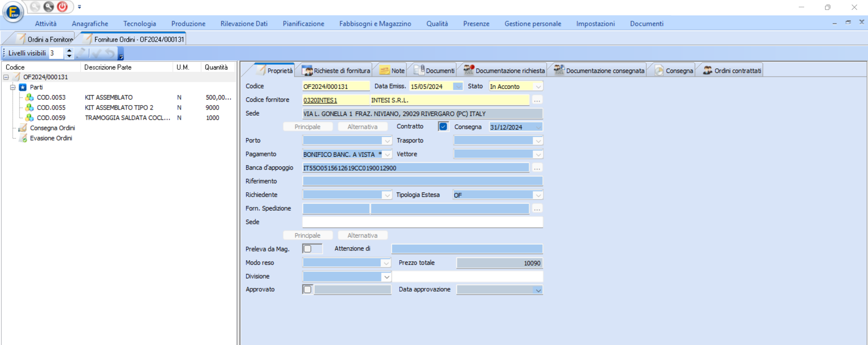Enable the Preleva da Mag. checkbox
Screen dimensions: 868x345
(x=307, y=249)
